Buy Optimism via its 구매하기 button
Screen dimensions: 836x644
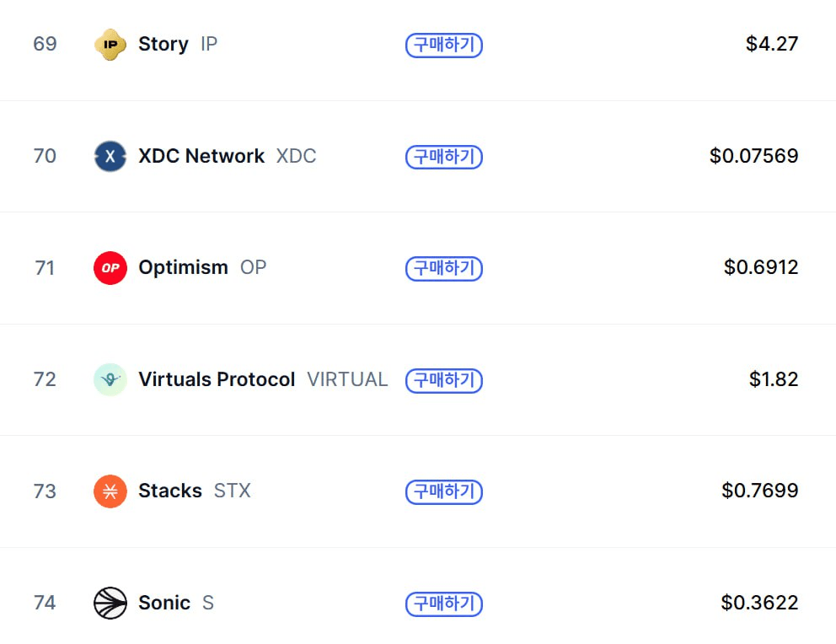coord(444,268)
